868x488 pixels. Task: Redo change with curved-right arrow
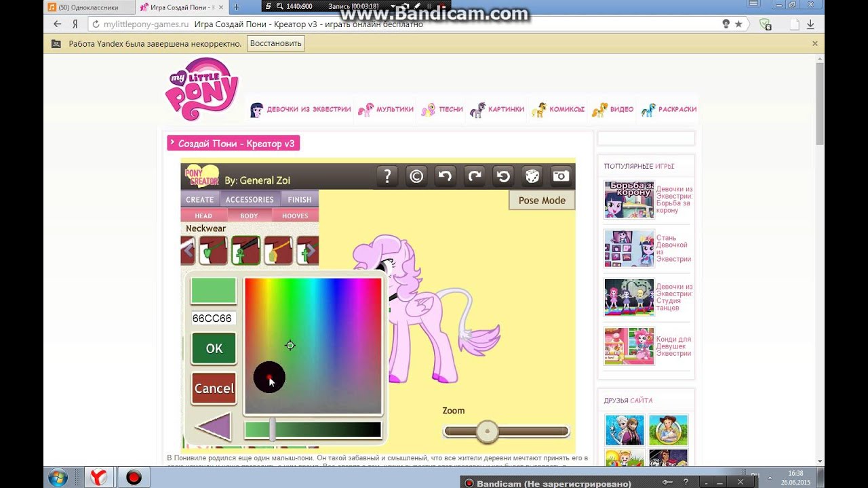tap(474, 176)
